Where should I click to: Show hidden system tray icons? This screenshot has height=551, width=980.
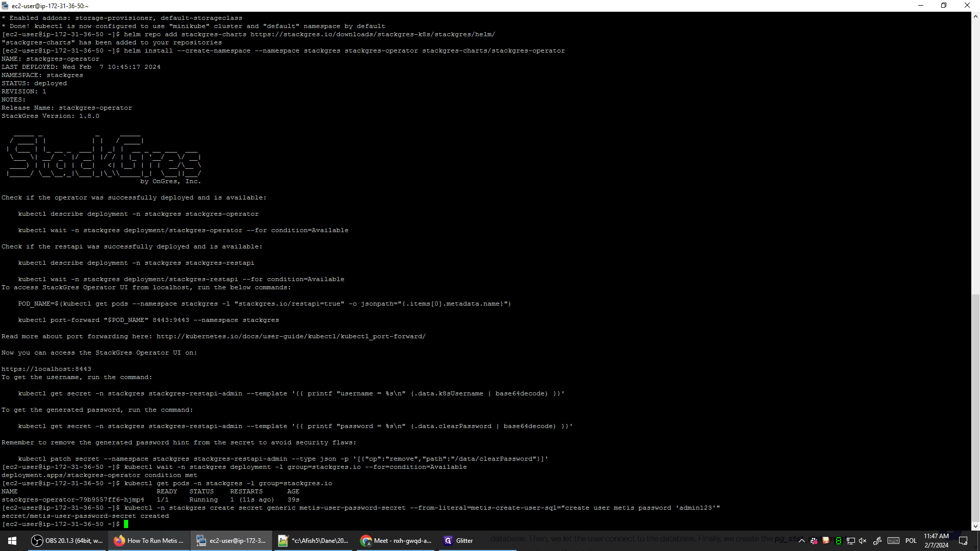[802, 541]
